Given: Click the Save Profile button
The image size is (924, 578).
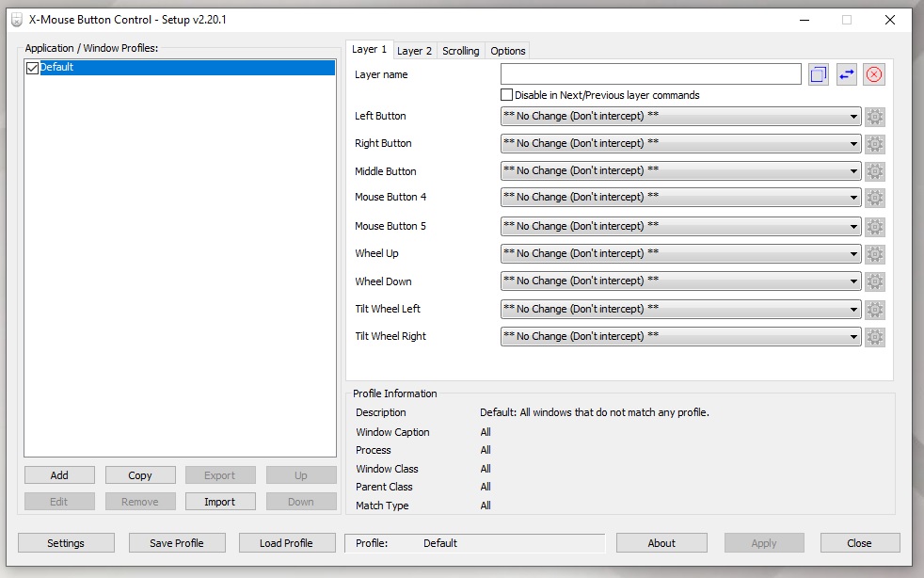Looking at the screenshot, I should pos(176,543).
